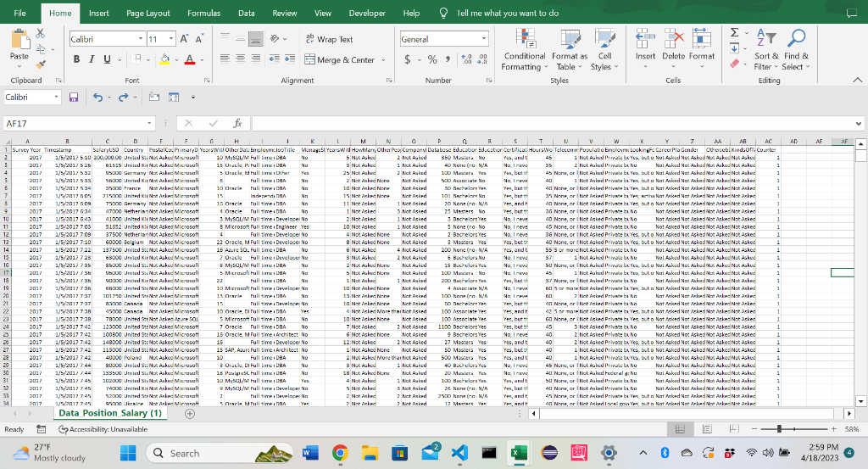Open Format as Table gallery
The image size is (868, 469).
coord(570,50)
